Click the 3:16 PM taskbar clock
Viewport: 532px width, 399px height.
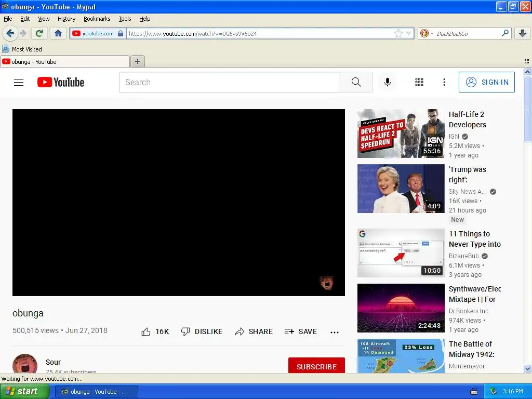pyautogui.click(x=513, y=391)
